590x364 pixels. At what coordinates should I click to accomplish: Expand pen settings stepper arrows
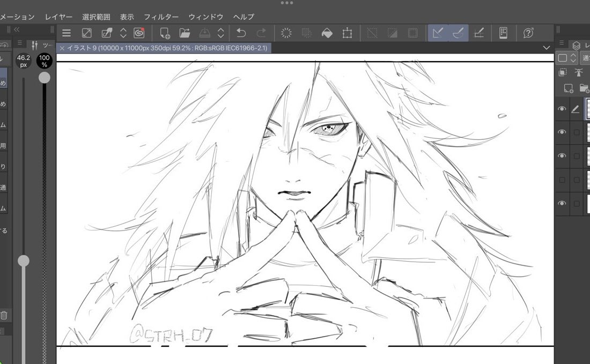pyautogui.click(x=123, y=33)
